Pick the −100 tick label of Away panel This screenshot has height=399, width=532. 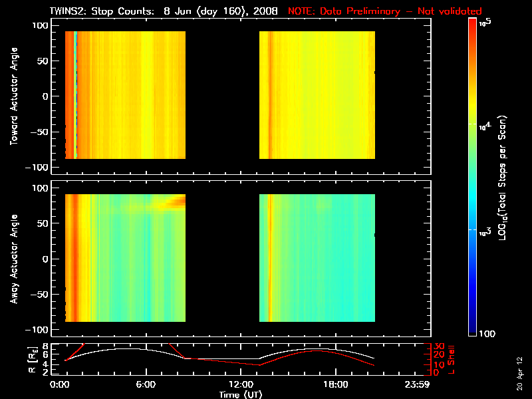click(x=37, y=330)
